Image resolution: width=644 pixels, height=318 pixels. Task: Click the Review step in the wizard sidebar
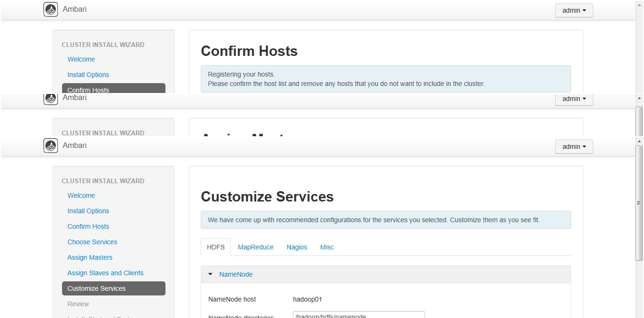[x=78, y=304]
